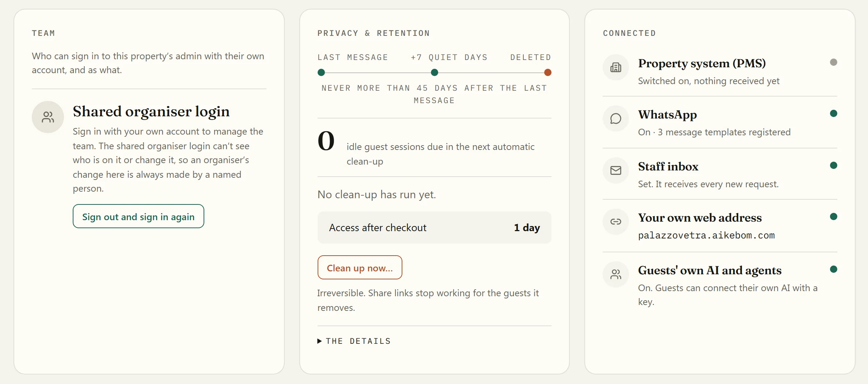This screenshot has height=384, width=868.
Task: Open the WhatsApp connection heading
Action: pos(667,114)
